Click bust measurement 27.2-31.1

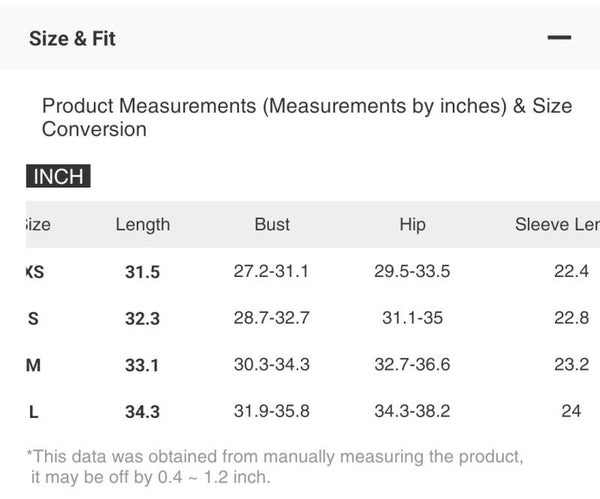(x=271, y=271)
